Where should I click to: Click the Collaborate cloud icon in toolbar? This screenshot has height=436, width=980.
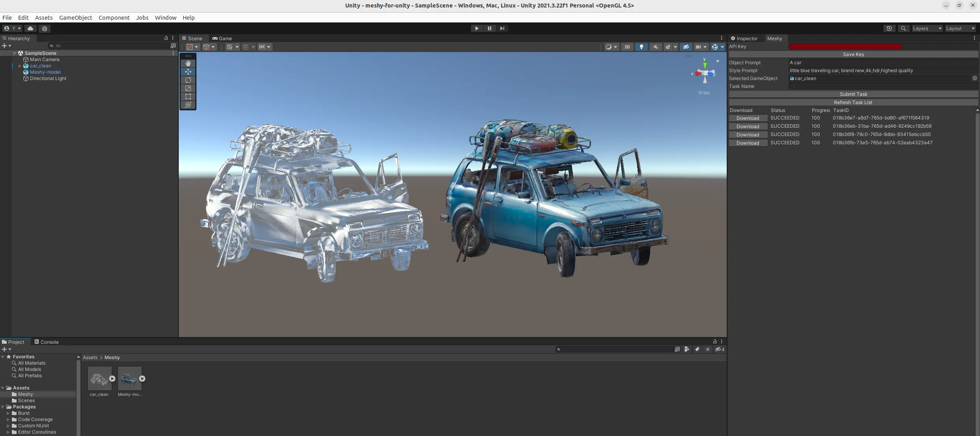(30, 28)
